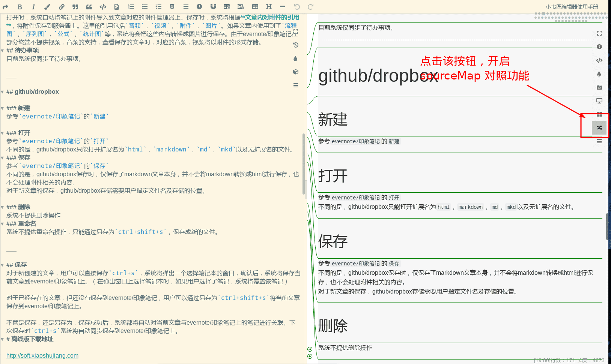Click the table edit icon
The height and width of the screenshot is (364, 611).
click(x=227, y=7)
